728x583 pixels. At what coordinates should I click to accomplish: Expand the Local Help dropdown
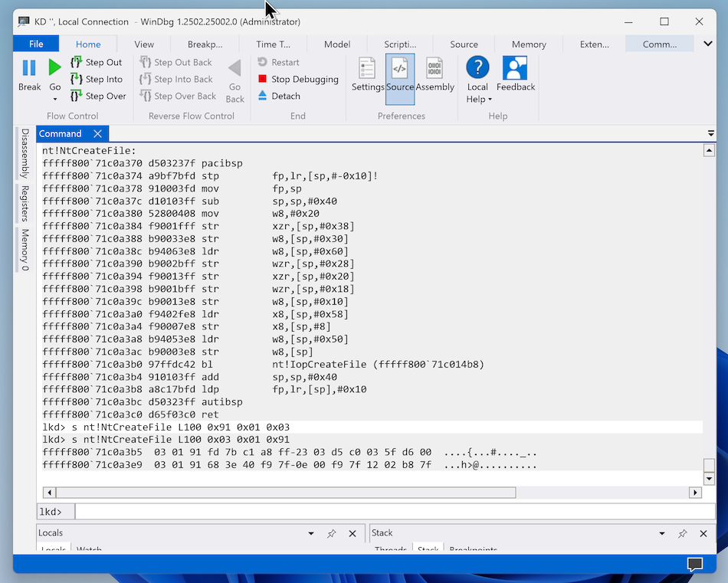489,100
